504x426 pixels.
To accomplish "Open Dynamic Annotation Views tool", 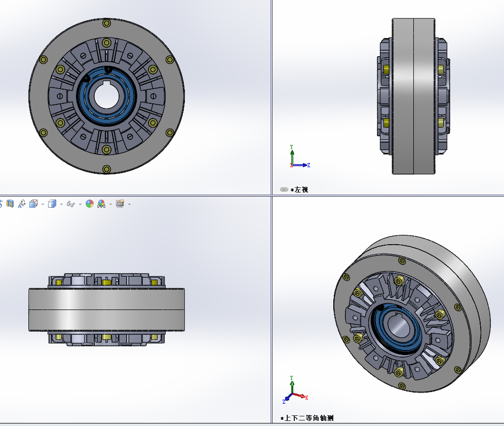I will (22, 204).
